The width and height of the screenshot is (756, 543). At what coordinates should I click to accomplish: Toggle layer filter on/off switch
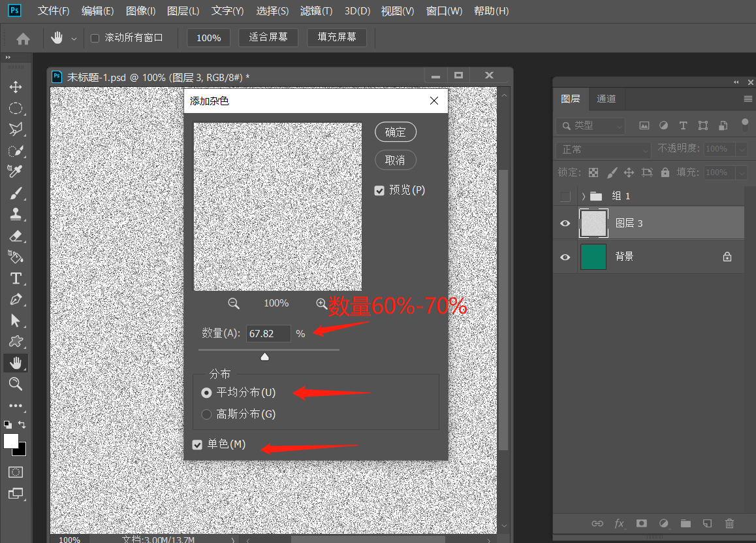[745, 125]
